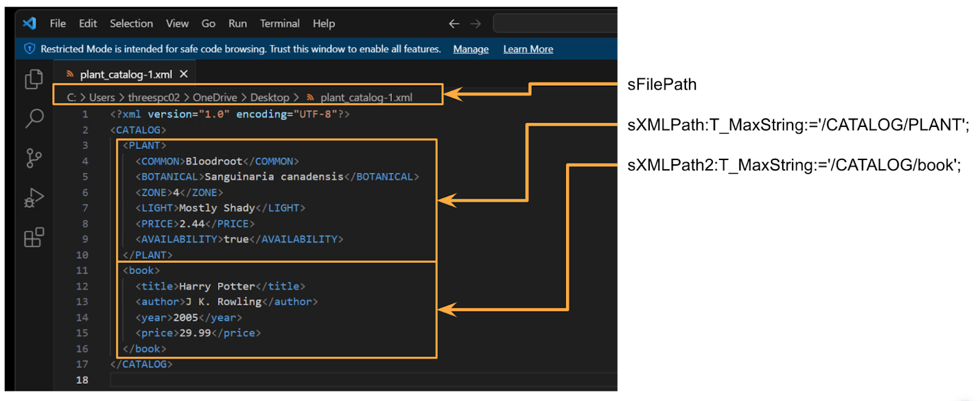Click the author text J K. Rowling
980x401 pixels.
224,302
